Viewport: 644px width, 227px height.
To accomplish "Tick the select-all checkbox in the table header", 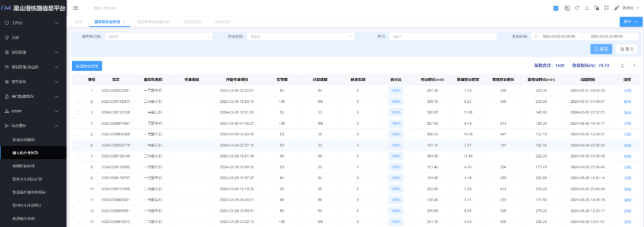I will [x=78, y=79].
